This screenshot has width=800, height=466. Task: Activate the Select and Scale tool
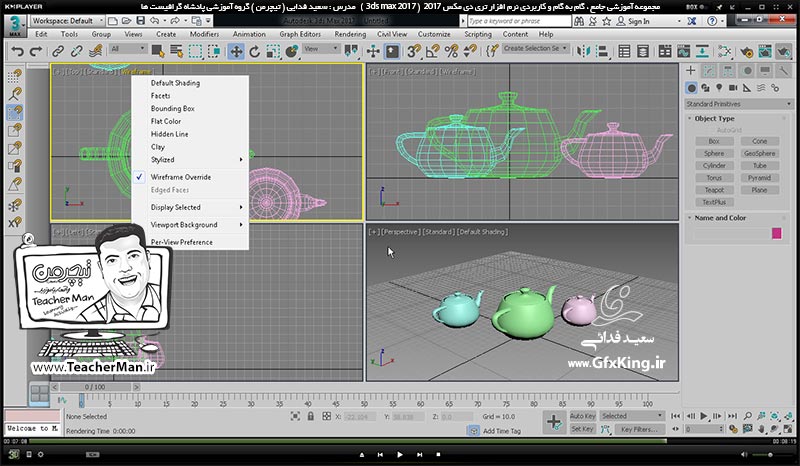pos(273,52)
